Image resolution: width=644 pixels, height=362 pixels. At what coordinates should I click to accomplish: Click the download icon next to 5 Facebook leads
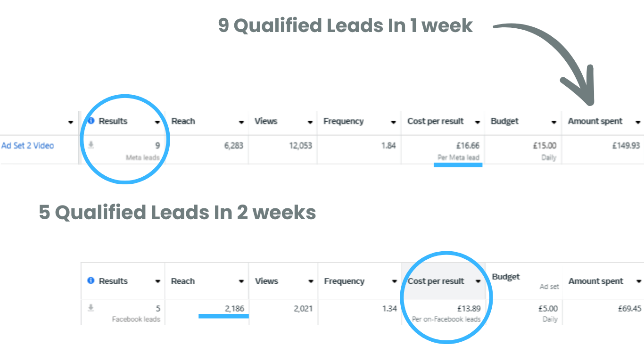[x=91, y=308]
